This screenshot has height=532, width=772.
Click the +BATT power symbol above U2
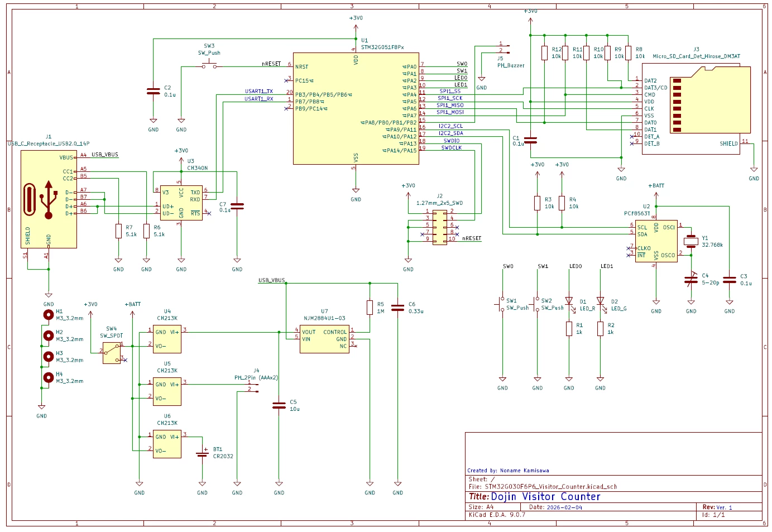(656, 190)
